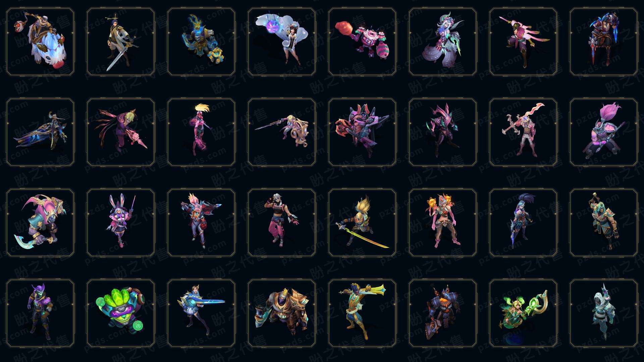Open the white-haired fighter in pink pants

tap(282, 223)
